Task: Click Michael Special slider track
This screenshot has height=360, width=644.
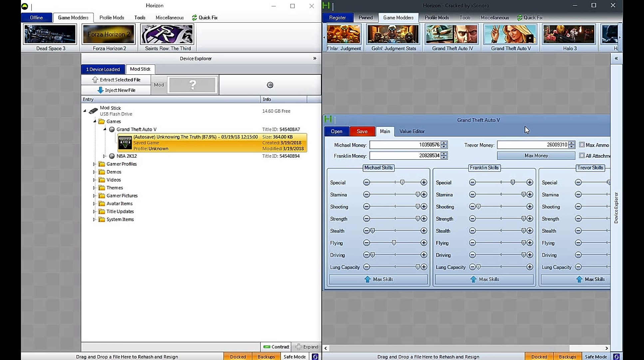Action: click(x=395, y=182)
